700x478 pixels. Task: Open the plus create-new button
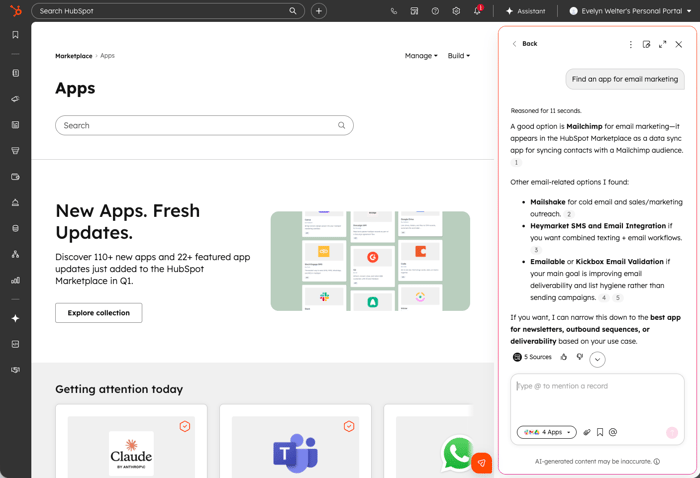(319, 11)
